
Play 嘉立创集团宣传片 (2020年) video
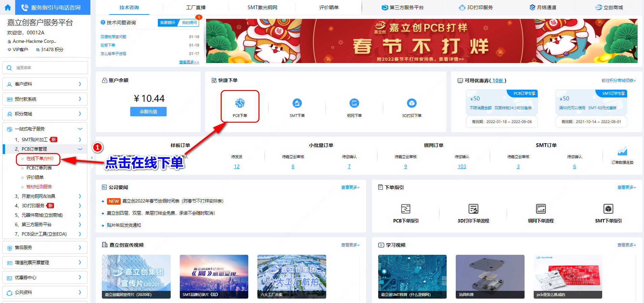(x=136, y=277)
